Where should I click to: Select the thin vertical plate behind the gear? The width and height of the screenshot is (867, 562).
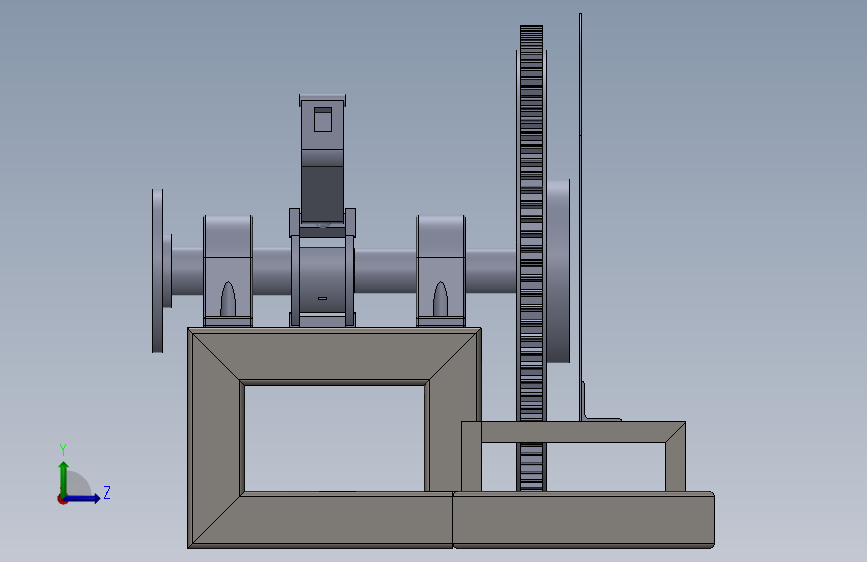581,216
